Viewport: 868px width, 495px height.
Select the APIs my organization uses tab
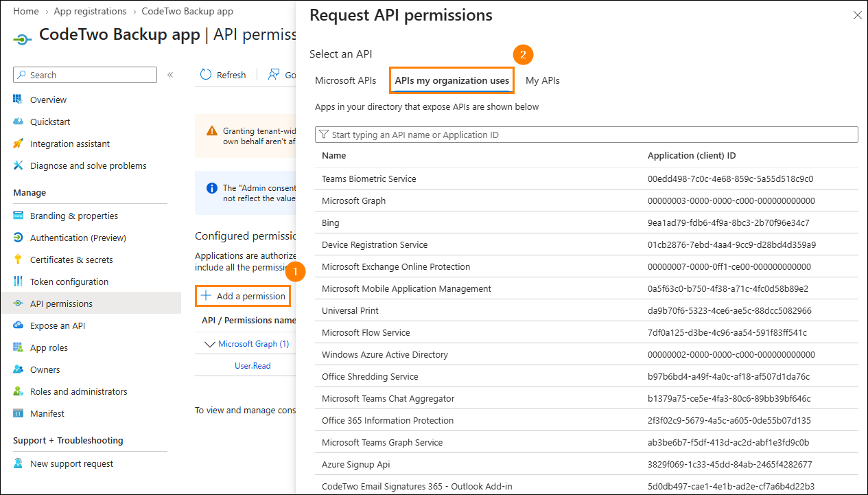pyautogui.click(x=452, y=80)
